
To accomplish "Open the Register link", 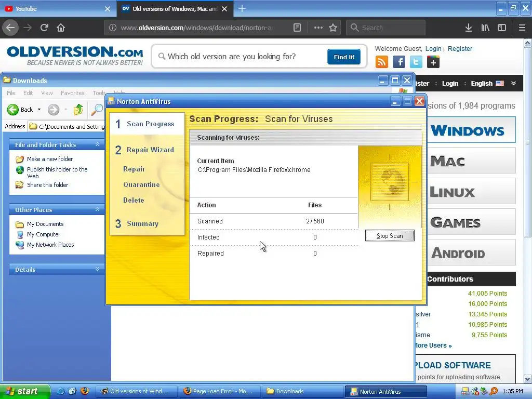I will point(460,48).
